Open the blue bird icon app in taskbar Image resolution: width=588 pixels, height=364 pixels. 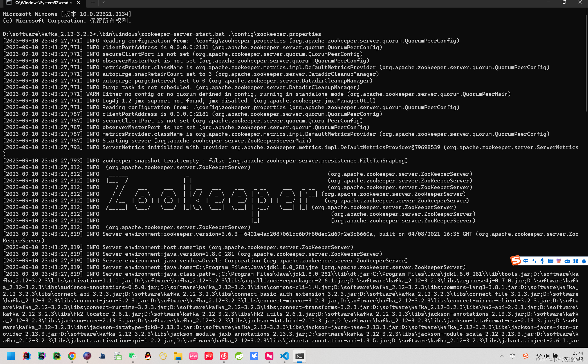tap(254, 356)
